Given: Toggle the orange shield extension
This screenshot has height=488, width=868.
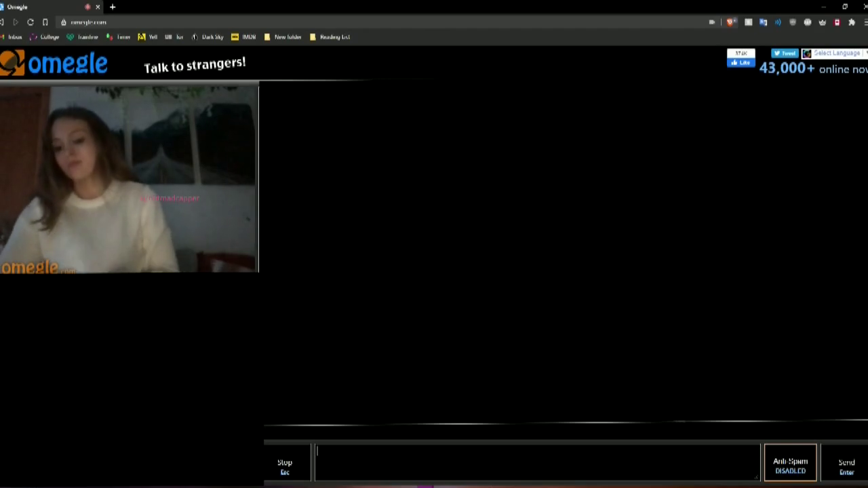Looking at the screenshot, I should pyautogui.click(x=730, y=22).
